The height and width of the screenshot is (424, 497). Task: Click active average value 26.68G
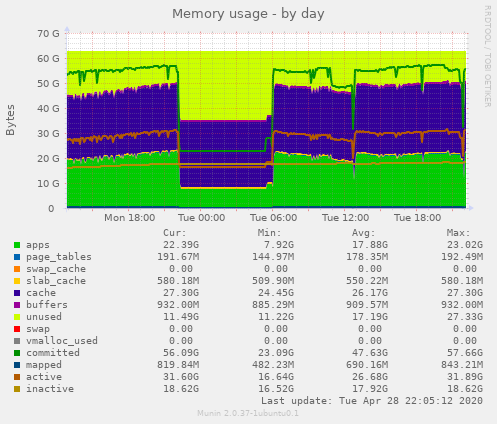370,377
